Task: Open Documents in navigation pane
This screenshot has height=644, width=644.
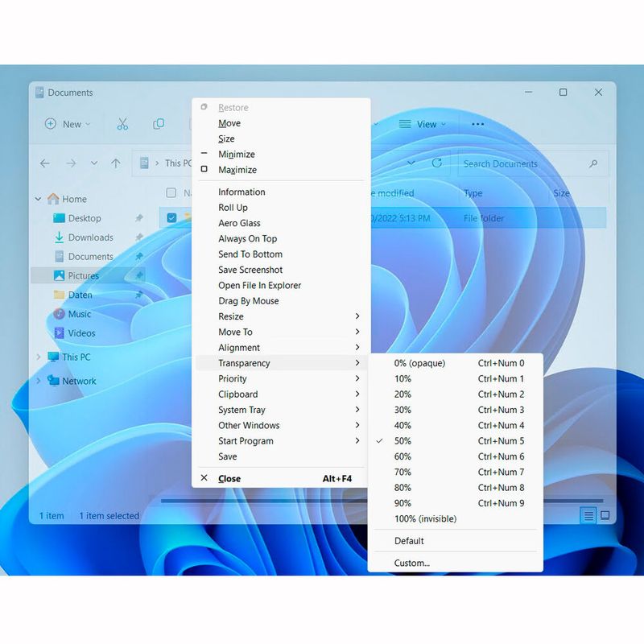Action: tap(90, 256)
